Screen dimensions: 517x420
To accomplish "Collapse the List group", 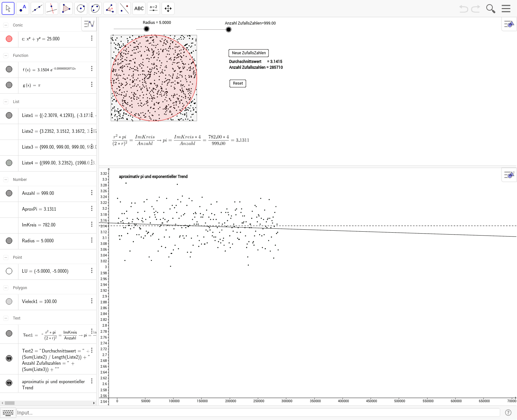I will tap(6, 102).
